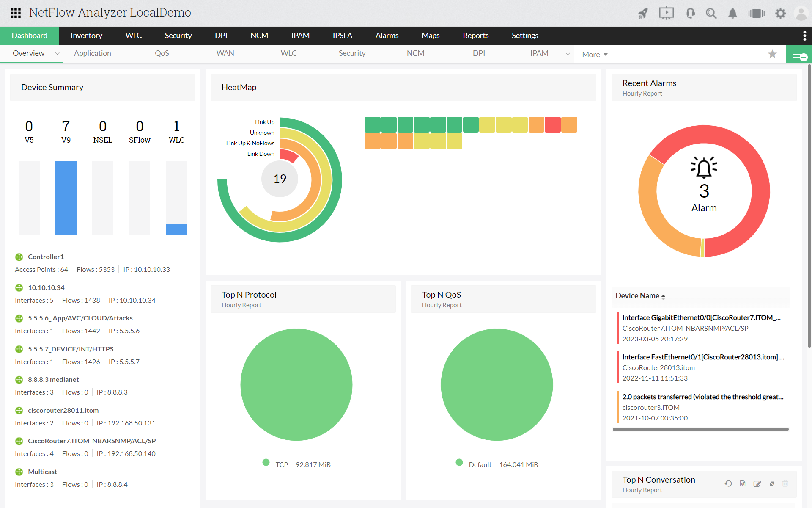Click the rocket/launch icon in toolbar

point(642,13)
